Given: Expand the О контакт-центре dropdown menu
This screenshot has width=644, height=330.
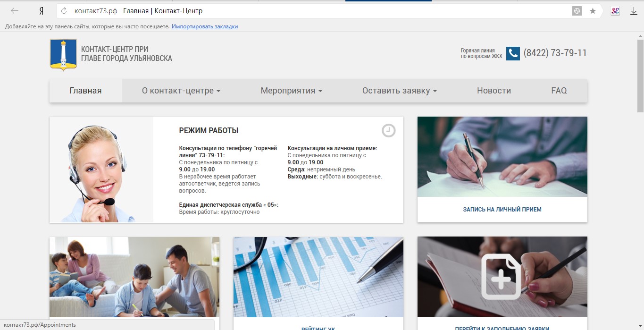Looking at the screenshot, I should point(181,91).
